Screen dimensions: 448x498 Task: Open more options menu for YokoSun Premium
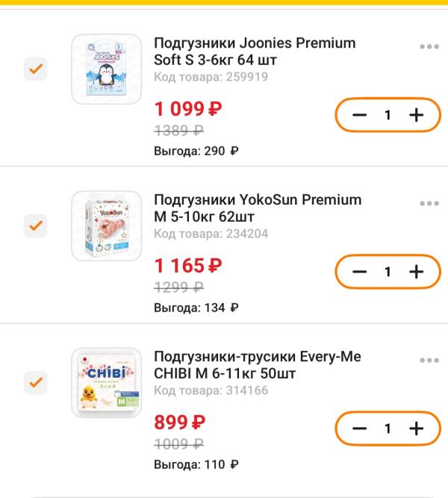click(x=429, y=204)
